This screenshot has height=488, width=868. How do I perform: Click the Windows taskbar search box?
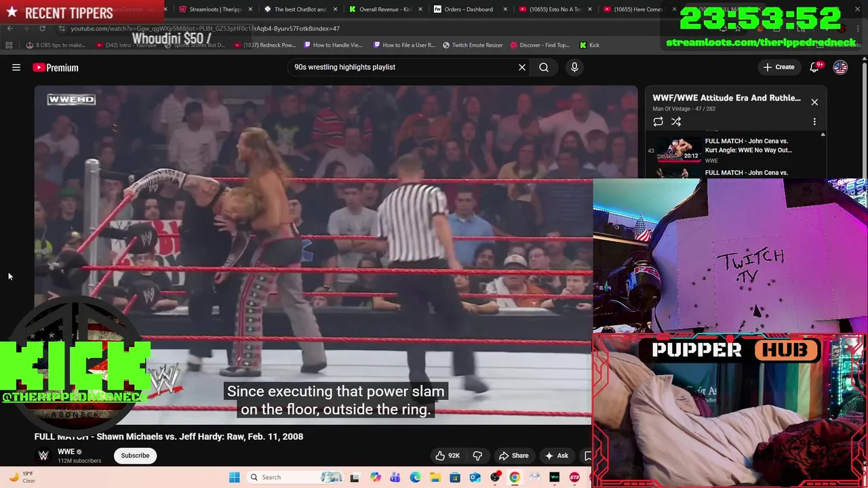295,477
